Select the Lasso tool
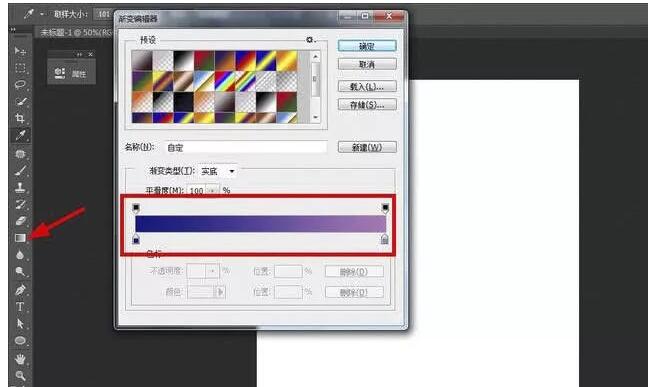This screenshot has height=387, width=652. 20,84
